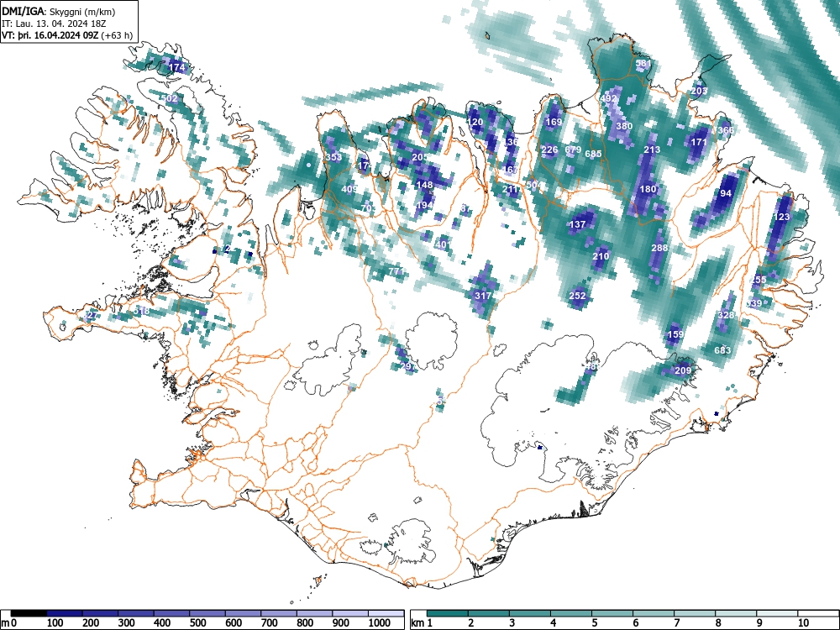Click the visibility value 148 on the map
This screenshot has height=630, width=840.
(424, 186)
